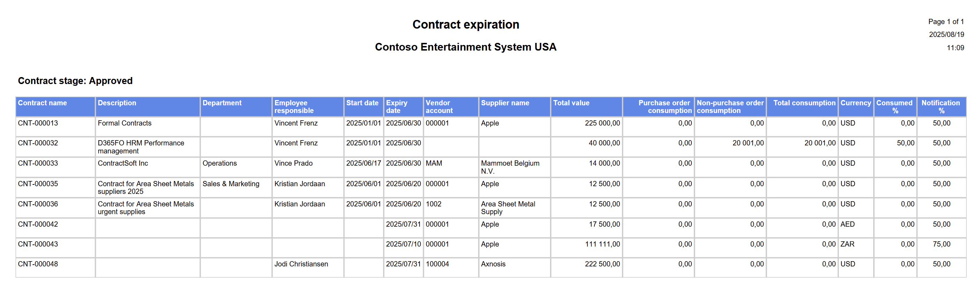Image resolution: width=980 pixels, height=295 pixels.
Task: Select the Total value column header
Action: 571,103
